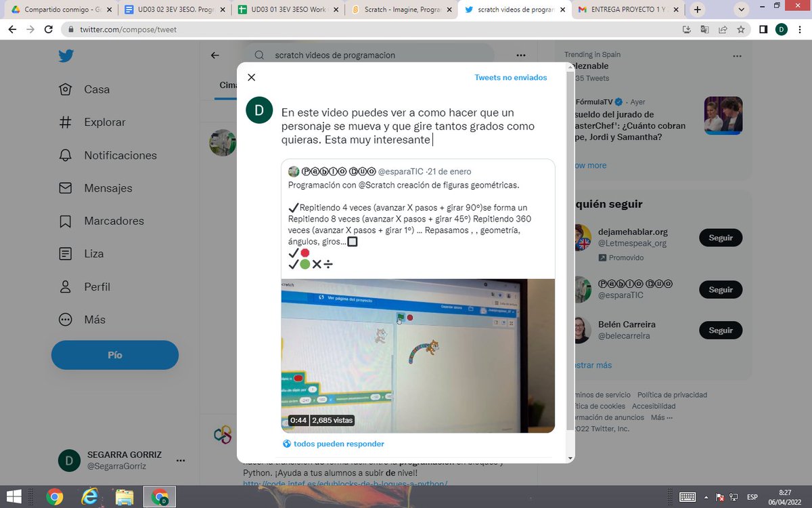This screenshot has height=508, width=812.
Task: Click the search field with scratch query
Action: pos(368,56)
